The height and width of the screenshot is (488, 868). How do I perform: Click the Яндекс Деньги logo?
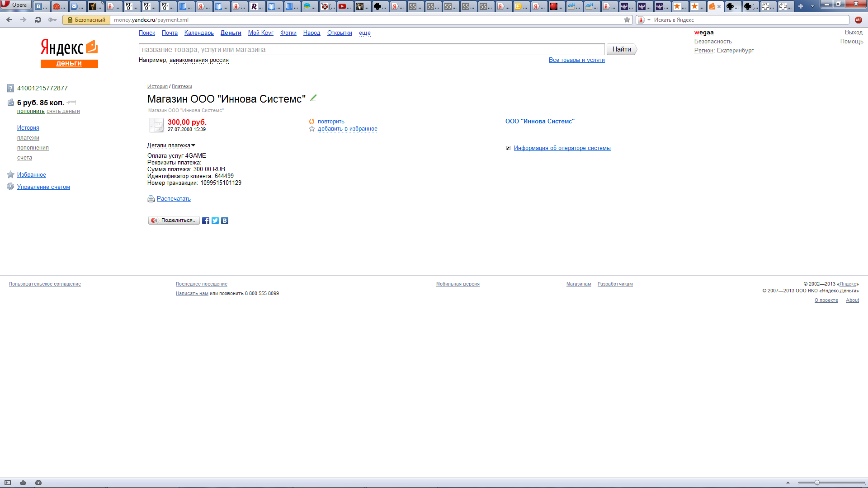click(69, 53)
